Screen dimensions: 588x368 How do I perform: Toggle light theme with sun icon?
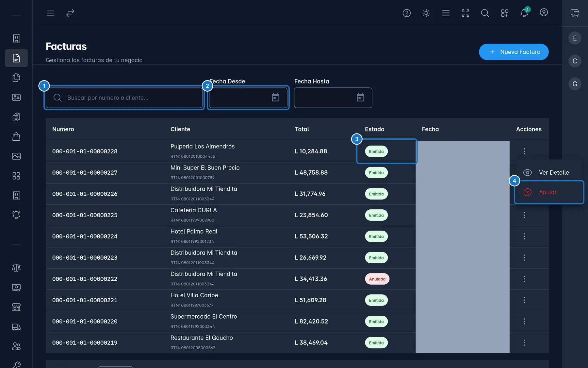pos(426,13)
